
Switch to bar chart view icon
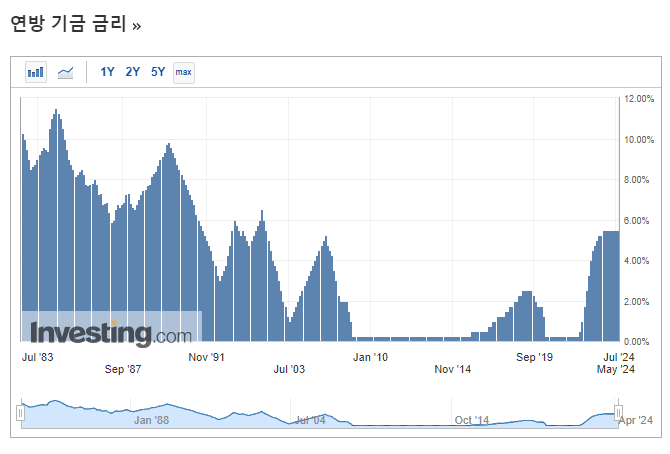coord(36,72)
